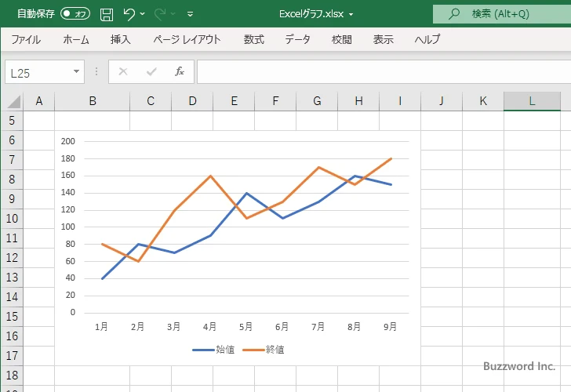571x392 pixels.
Task: Click the 終値 legend entry
Action: 264,350
